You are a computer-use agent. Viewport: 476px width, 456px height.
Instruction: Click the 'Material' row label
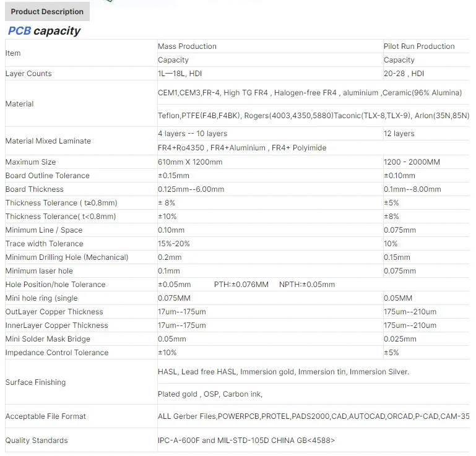pyautogui.click(x=19, y=104)
